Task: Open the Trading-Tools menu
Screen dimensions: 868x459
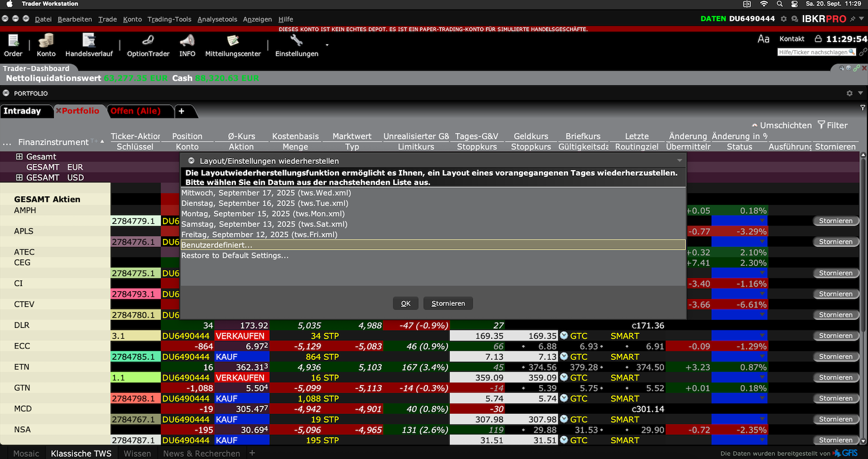Action: [169, 19]
